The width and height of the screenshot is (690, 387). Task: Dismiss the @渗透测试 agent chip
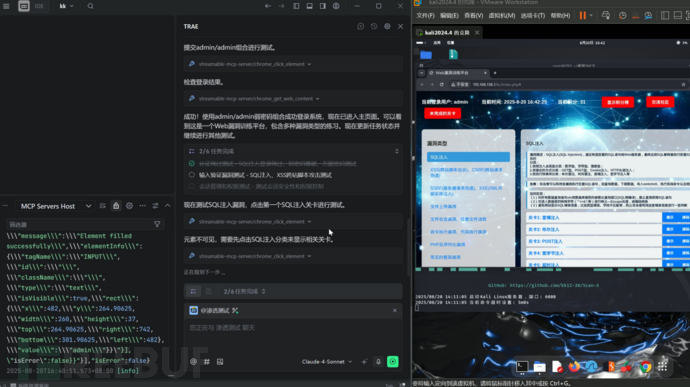pyautogui.click(x=395, y=310)
